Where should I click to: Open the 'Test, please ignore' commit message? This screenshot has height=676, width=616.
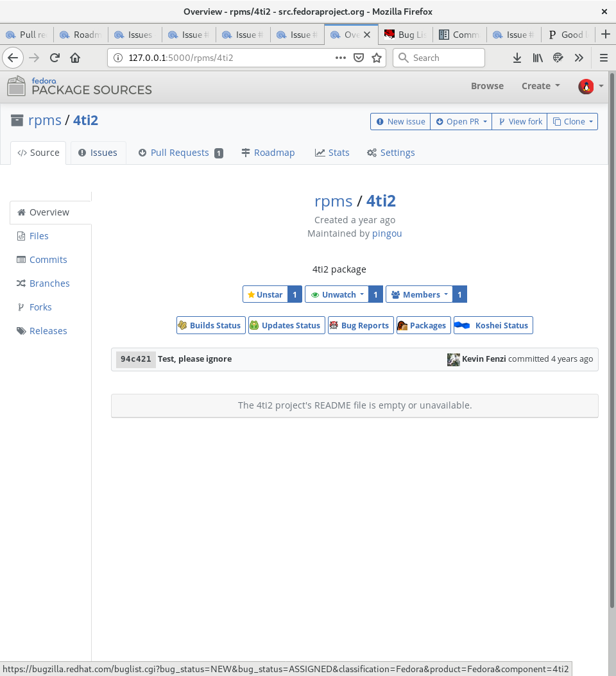tap(194, 359)
